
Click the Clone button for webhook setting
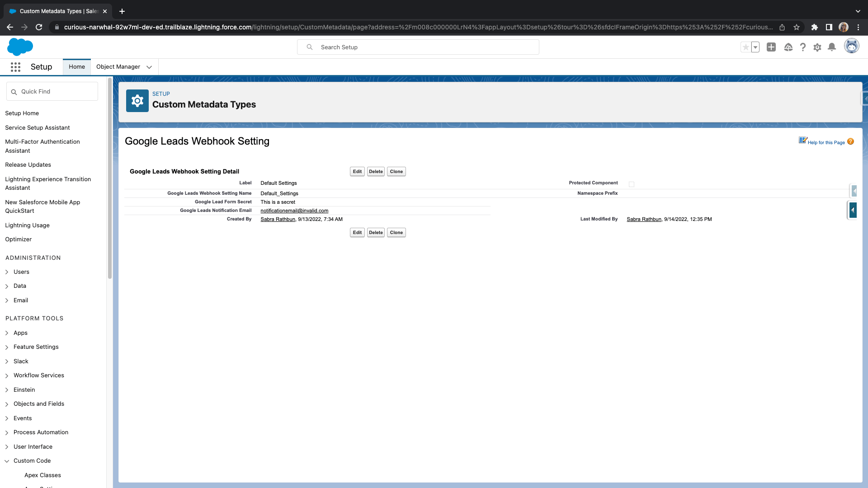coord(396,172)
